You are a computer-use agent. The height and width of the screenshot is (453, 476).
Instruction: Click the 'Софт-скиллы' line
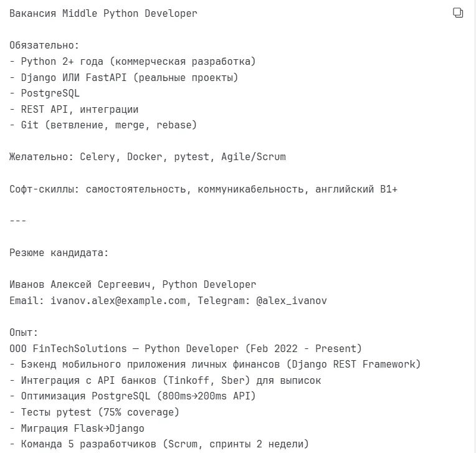(x=203, y=189)
